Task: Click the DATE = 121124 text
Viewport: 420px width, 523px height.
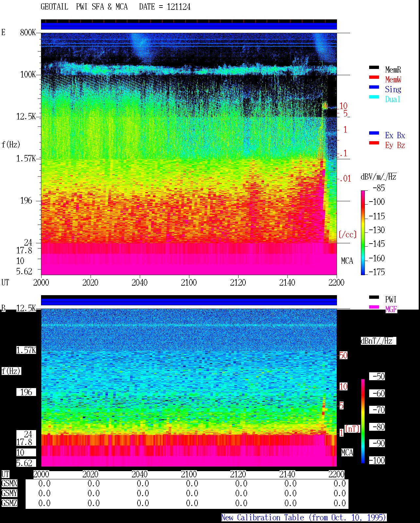Action: pyautogui.click(x=165, y=7)
